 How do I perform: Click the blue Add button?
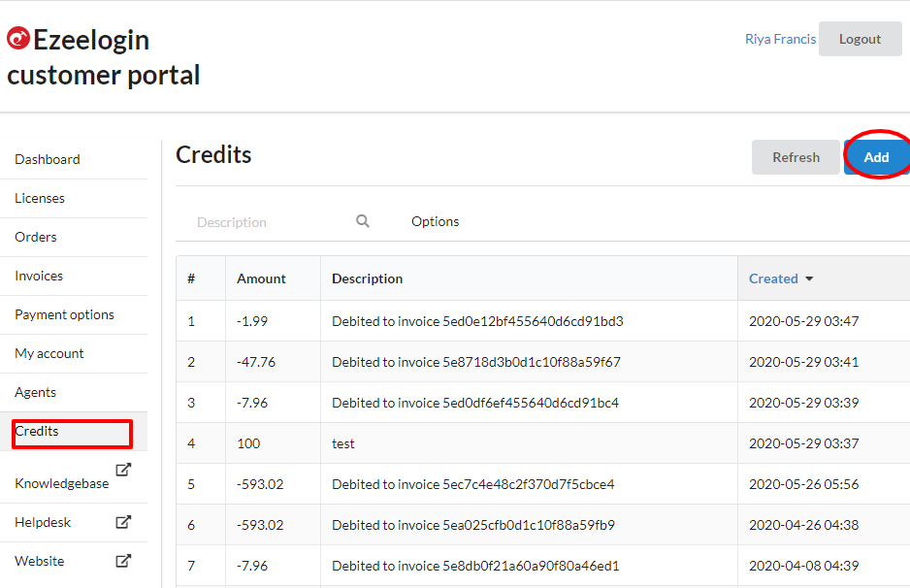point(876,157)
